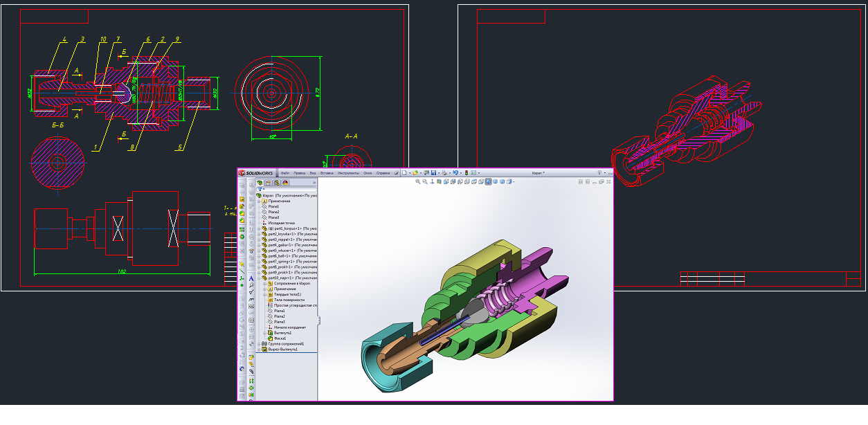Screen dimensions: 868x425
Task: Click the tree filter field
Action: 287,189
